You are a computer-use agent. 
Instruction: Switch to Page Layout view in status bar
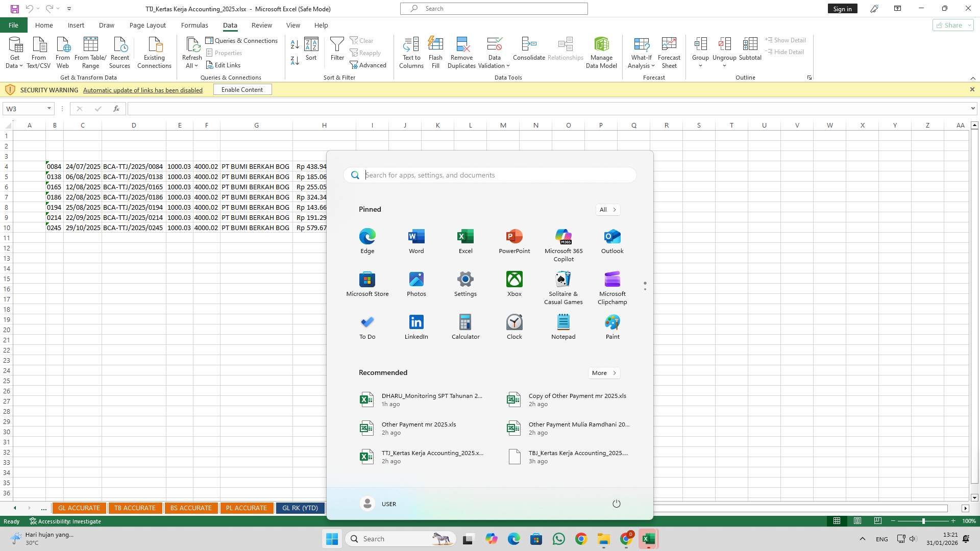tap(857, 521)
